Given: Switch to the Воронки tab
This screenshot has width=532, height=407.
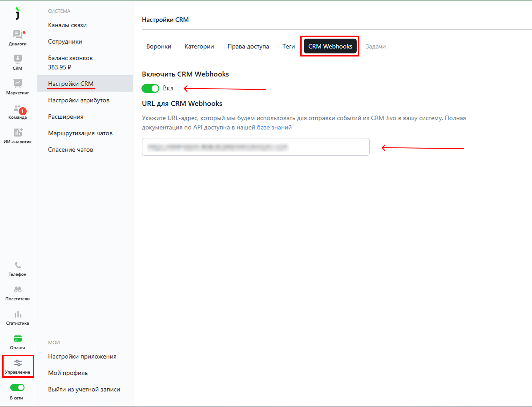Looking at the screenshot, I should [x=159, y=46].
